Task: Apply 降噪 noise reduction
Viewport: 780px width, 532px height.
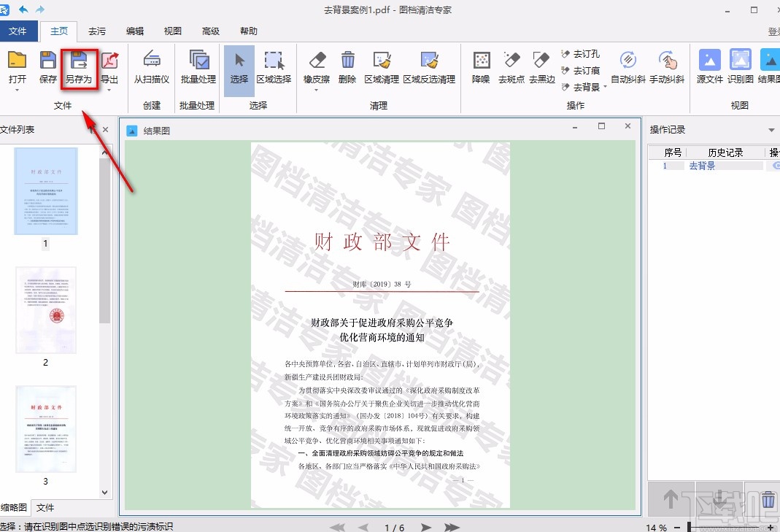Action: click(480, 69)
